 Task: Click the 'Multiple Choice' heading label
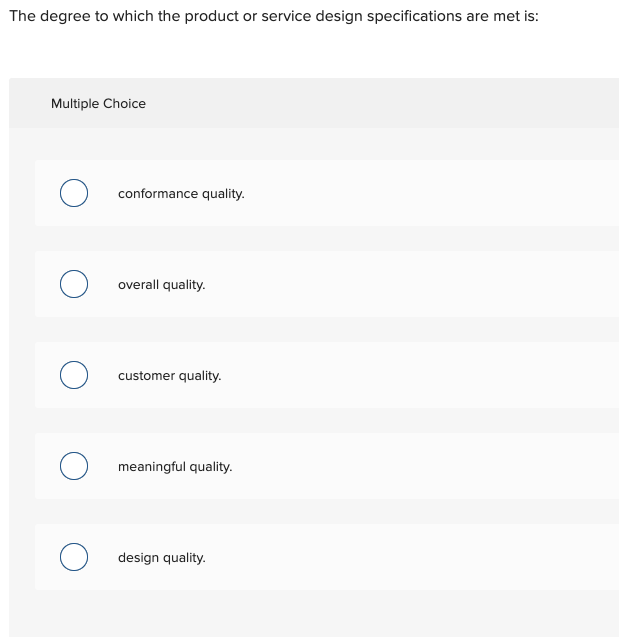pos(98,104)
